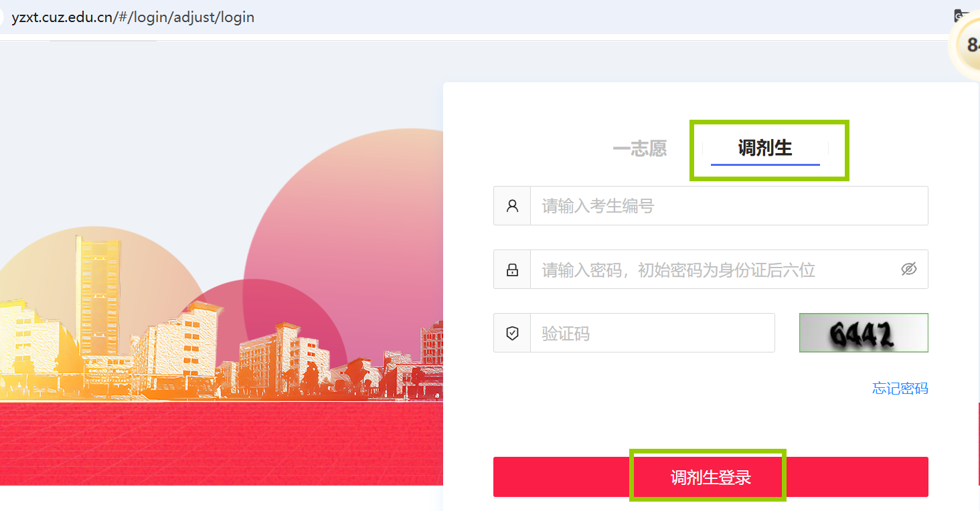Toggle password visibility with the eye icon
This screenshot has height=511, width=980.
coord(908,270)
